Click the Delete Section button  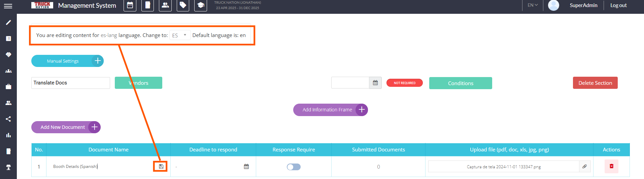tap(595, 83)
